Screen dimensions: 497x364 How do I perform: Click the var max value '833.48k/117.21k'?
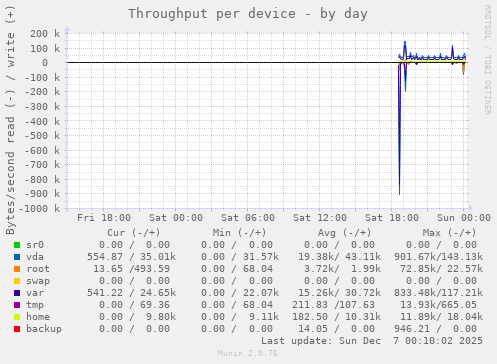pyautogui.click(x=438, y=293)
